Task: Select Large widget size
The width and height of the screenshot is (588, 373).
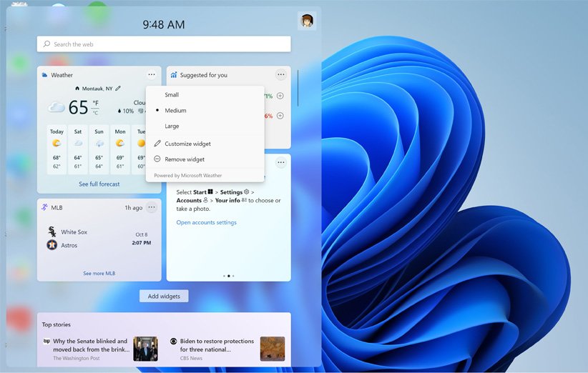Action: tap(172, 126)
